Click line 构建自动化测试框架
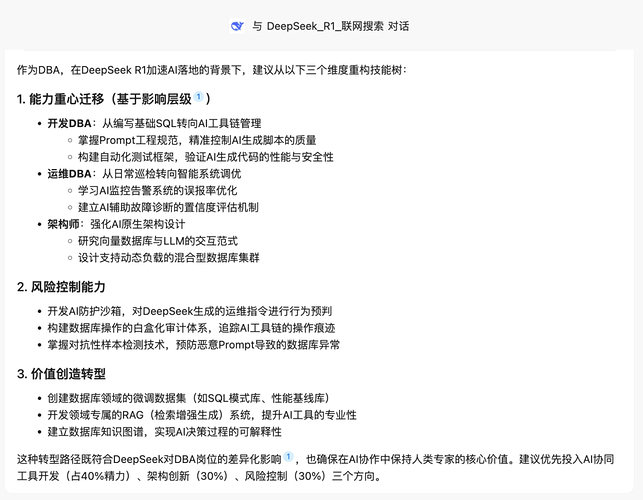The height and width of the screenshot is (500, 643). [x=205, y=157]
